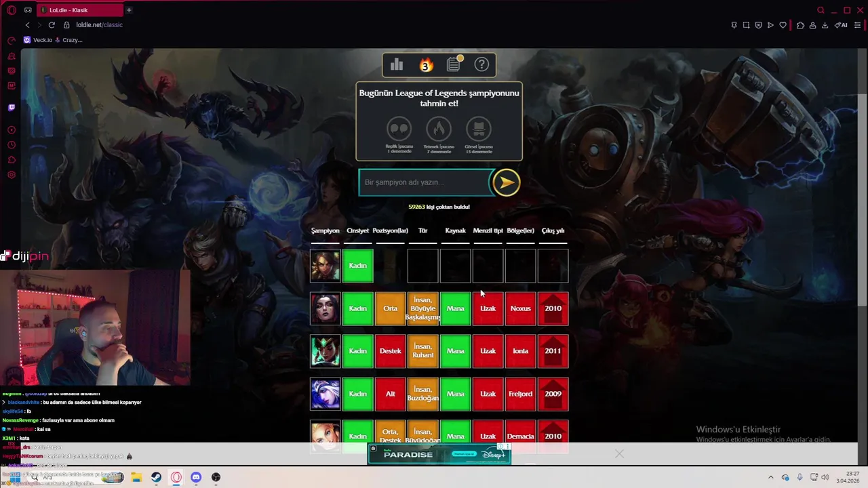Open the GX Corner gamepad icon

28,10
